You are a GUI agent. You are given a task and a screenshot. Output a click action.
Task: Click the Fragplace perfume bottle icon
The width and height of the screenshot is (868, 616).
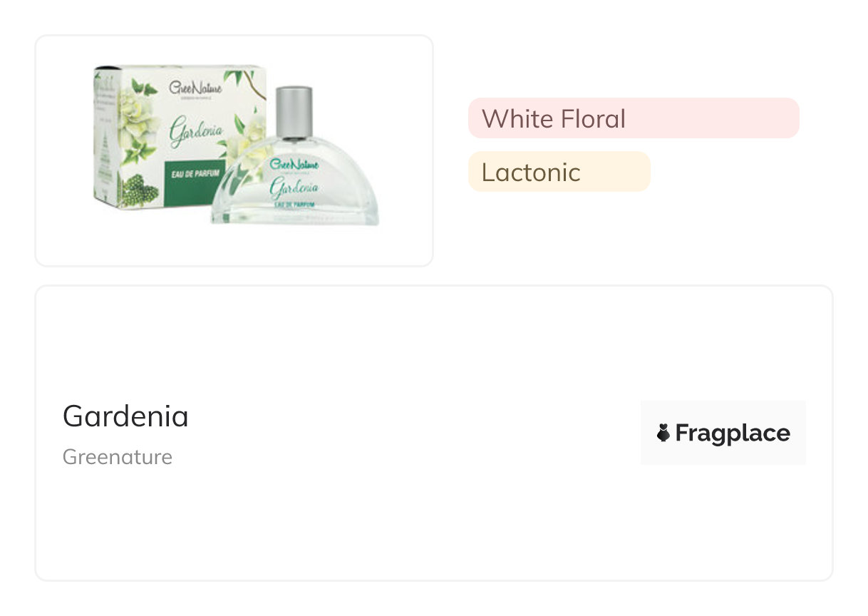click(663, 433)
